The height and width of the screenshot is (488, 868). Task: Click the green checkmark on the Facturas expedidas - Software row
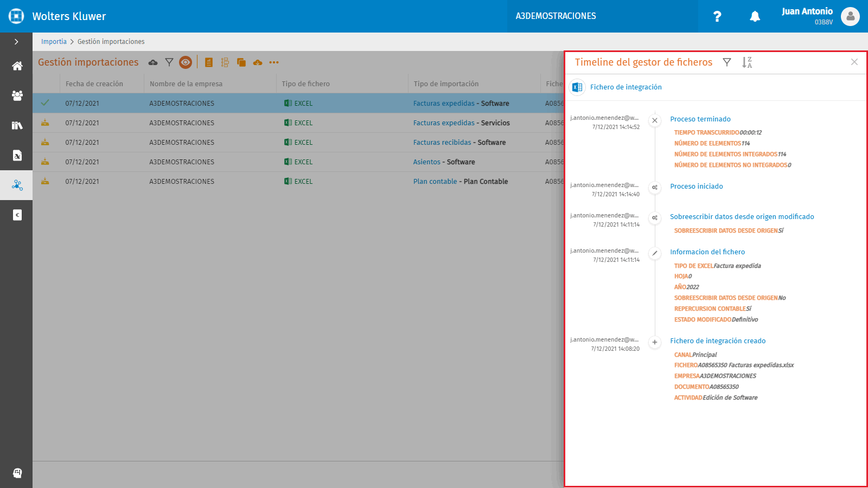(45, 103)
